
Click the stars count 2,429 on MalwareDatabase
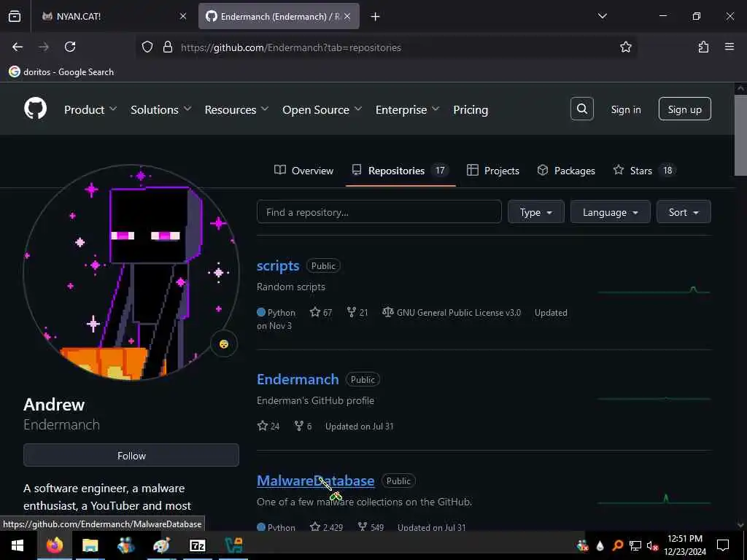[326, 527]
